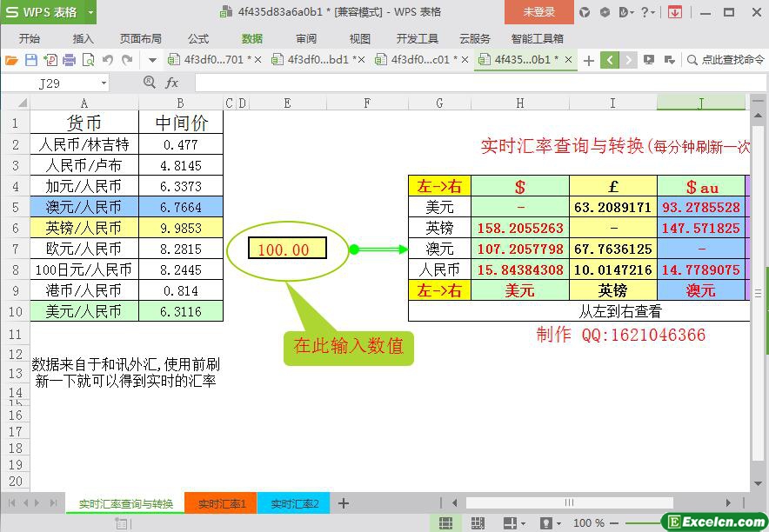This screenshot has height=532, width=769.
Task: Open the 开发工具 ribbon tab
Action: click(x=418, y=39)
